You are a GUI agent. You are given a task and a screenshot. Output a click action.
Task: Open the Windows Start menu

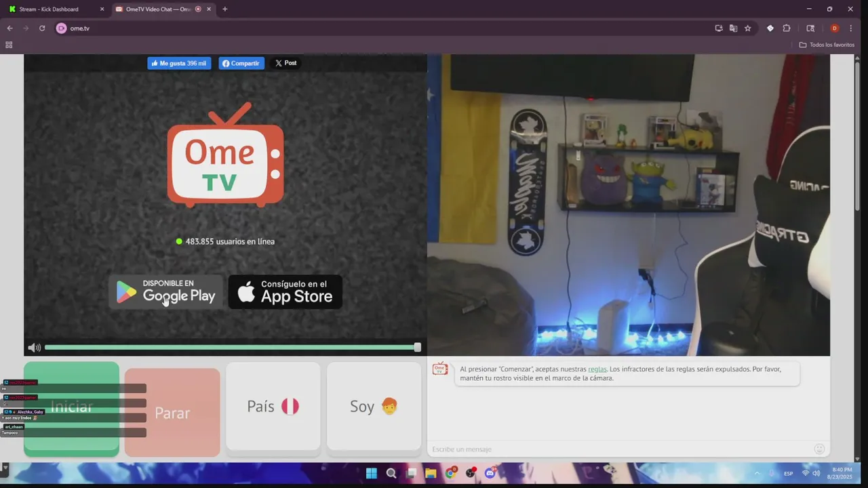point(372,473)
